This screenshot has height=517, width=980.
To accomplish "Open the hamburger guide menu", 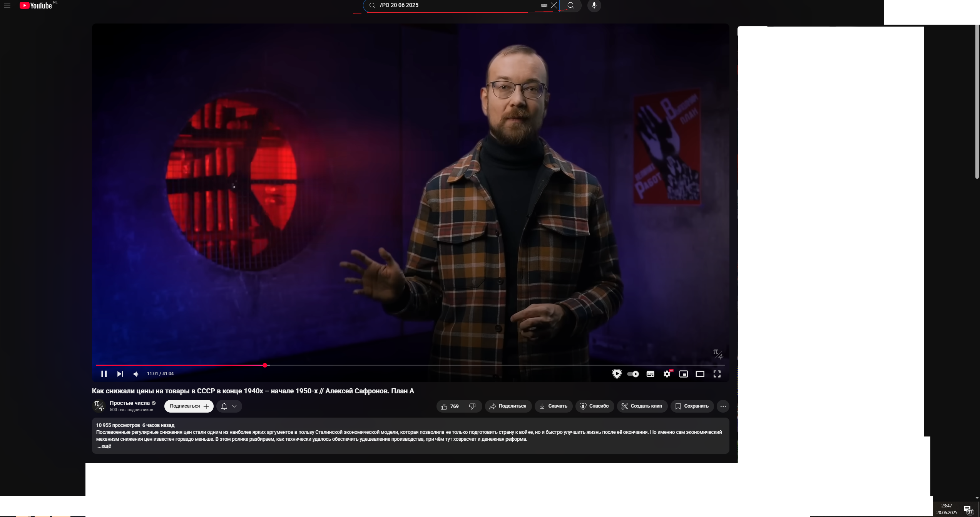I will click(x=7, y=5).
